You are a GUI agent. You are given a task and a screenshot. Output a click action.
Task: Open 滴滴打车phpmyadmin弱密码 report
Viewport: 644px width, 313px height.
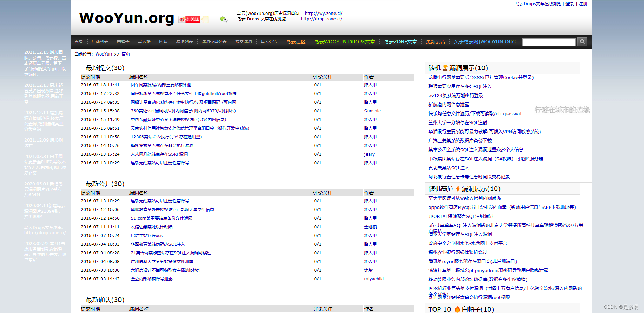pyautogui.click(x=488, y=271)
